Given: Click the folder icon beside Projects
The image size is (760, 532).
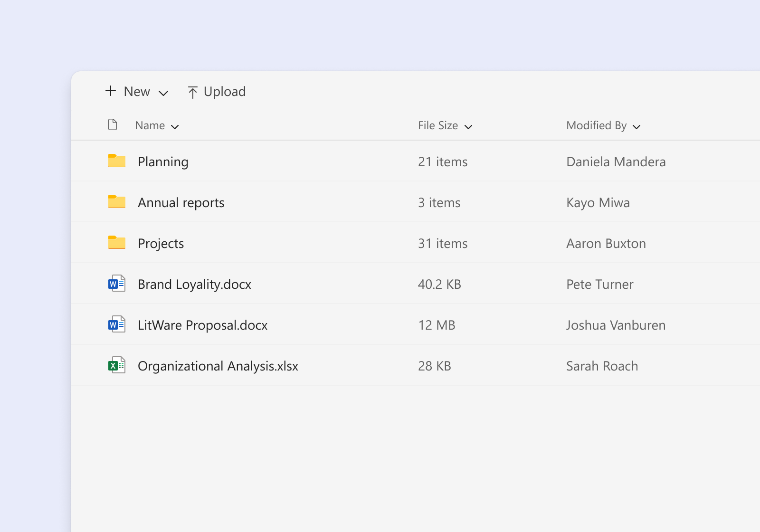Looking at the screenshot, I should pos(116,243).
